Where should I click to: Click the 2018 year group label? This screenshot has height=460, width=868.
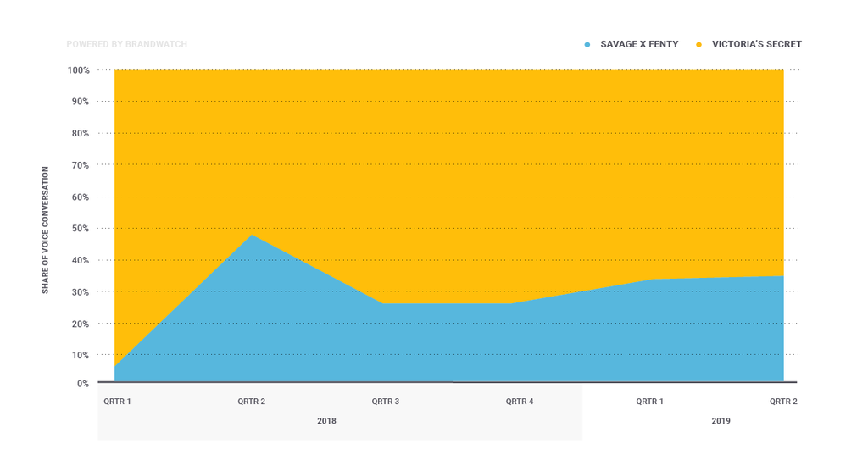(x=326, y=421)
